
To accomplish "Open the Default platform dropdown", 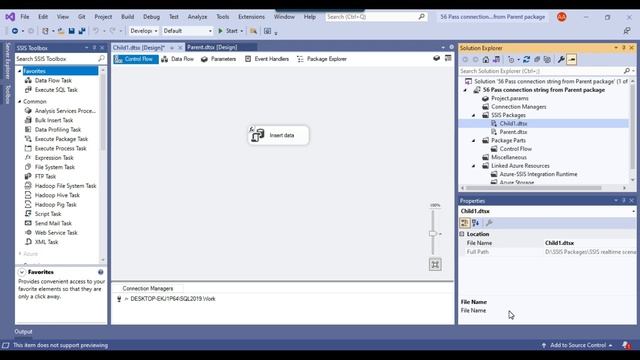I will point(187,31).
